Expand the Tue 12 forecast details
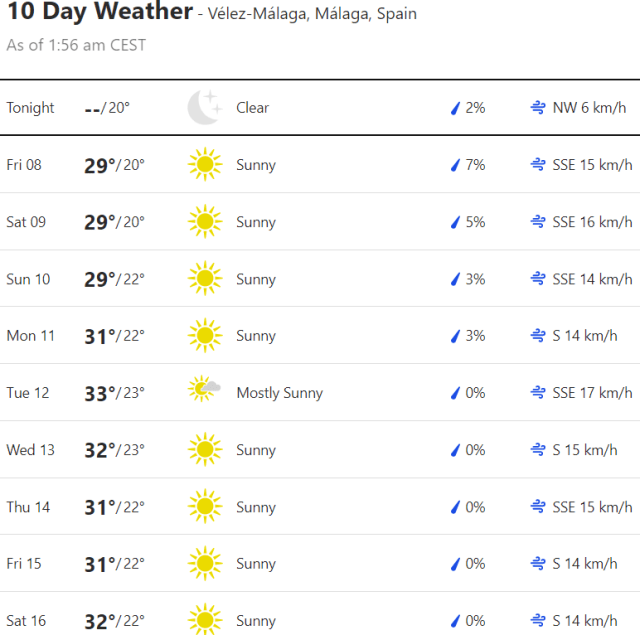This screenshot has height=635, width=640. [x=320, y=393]
